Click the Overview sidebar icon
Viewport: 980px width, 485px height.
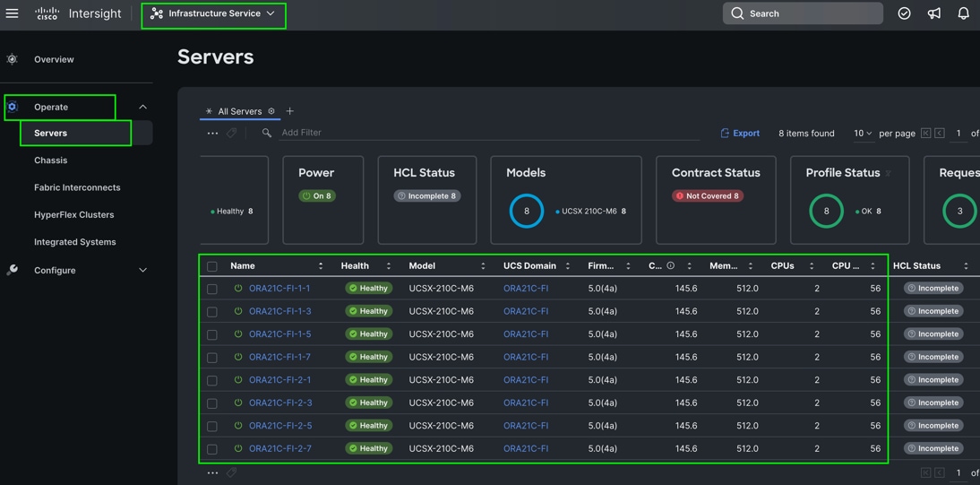[12, 59]
